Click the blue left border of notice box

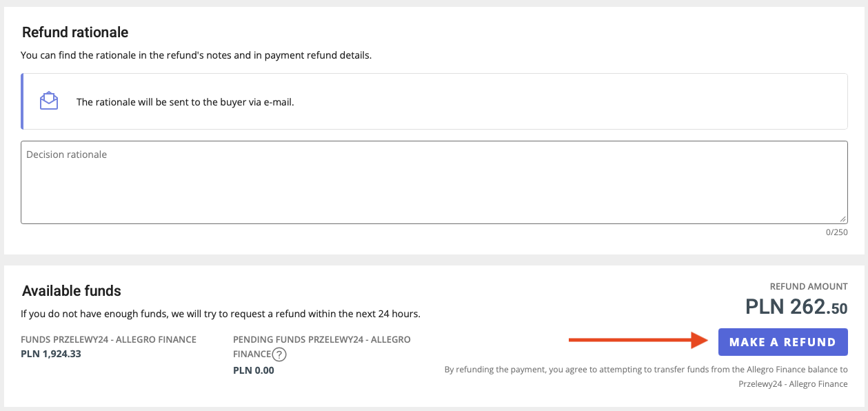(23, 101)
